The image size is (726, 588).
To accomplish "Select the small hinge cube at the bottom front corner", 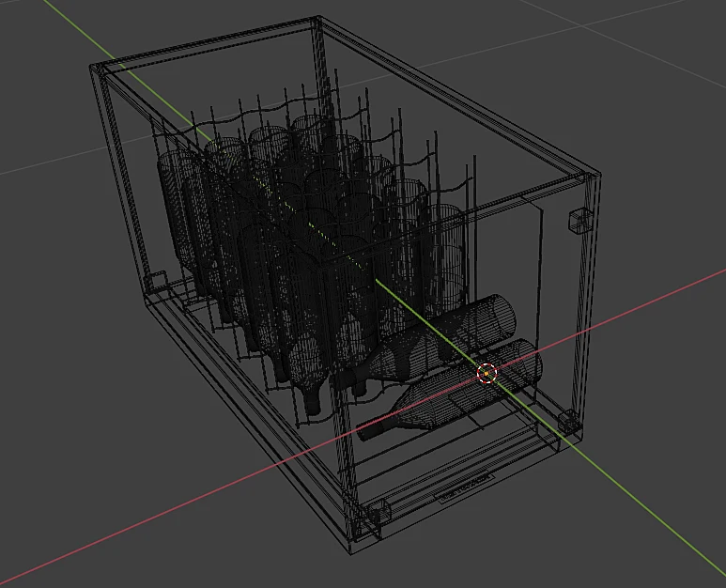I will (x=378, y=512).
